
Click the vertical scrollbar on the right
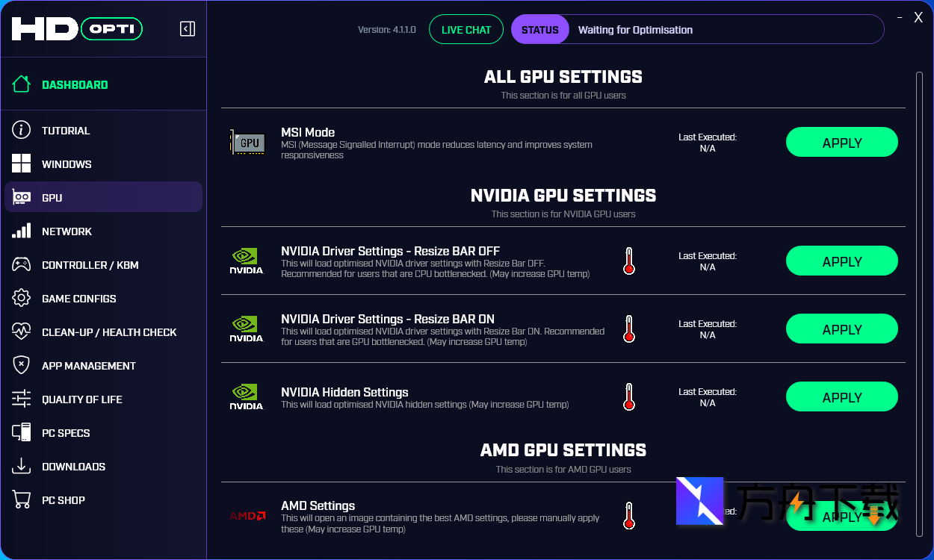click(x=919, y=299)
